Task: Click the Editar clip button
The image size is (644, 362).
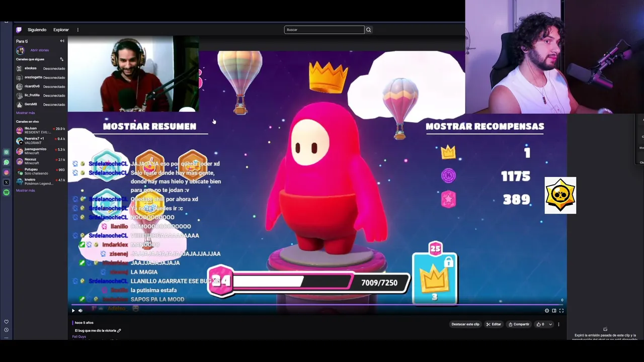Action: 494,324
